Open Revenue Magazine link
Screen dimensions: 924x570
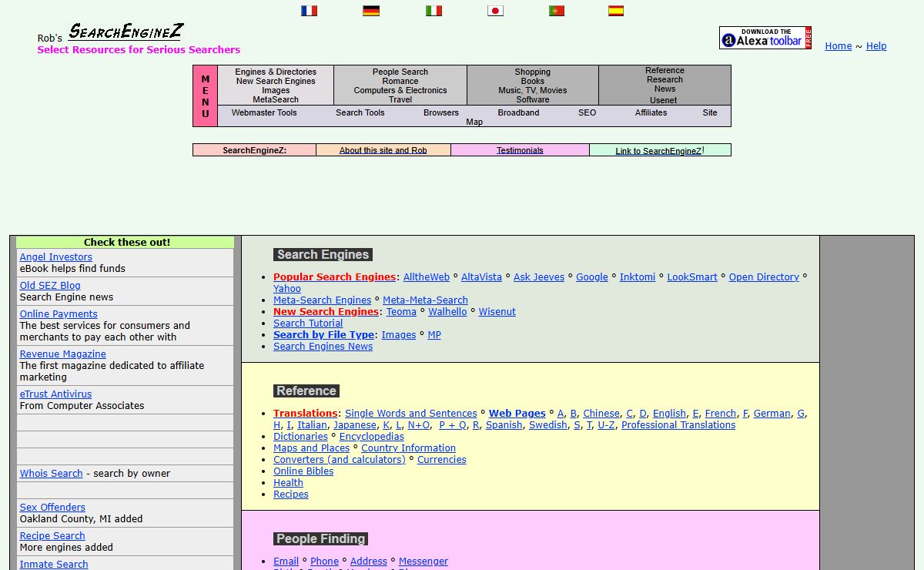coord(63,354)
